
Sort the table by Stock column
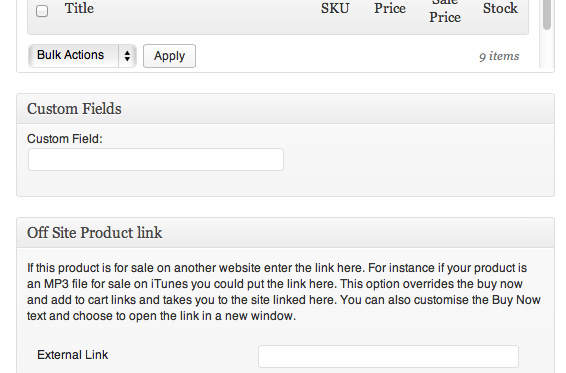coord(500,8)
